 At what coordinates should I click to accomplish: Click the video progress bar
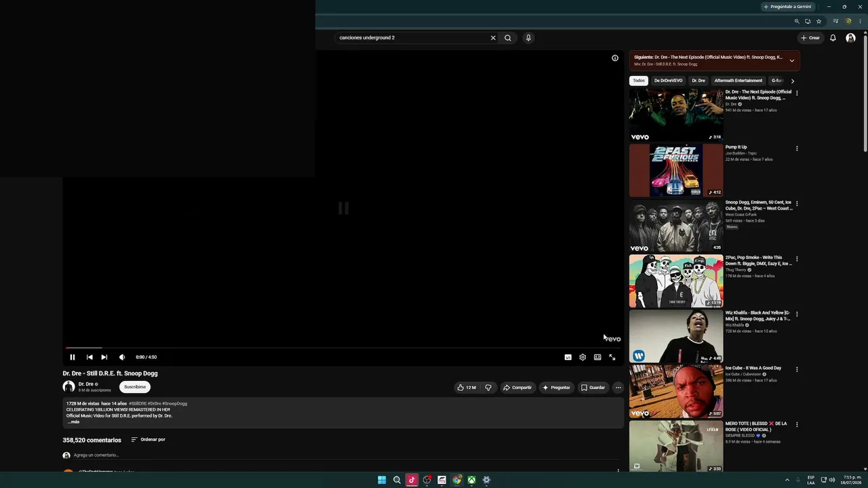click(343, 348)
